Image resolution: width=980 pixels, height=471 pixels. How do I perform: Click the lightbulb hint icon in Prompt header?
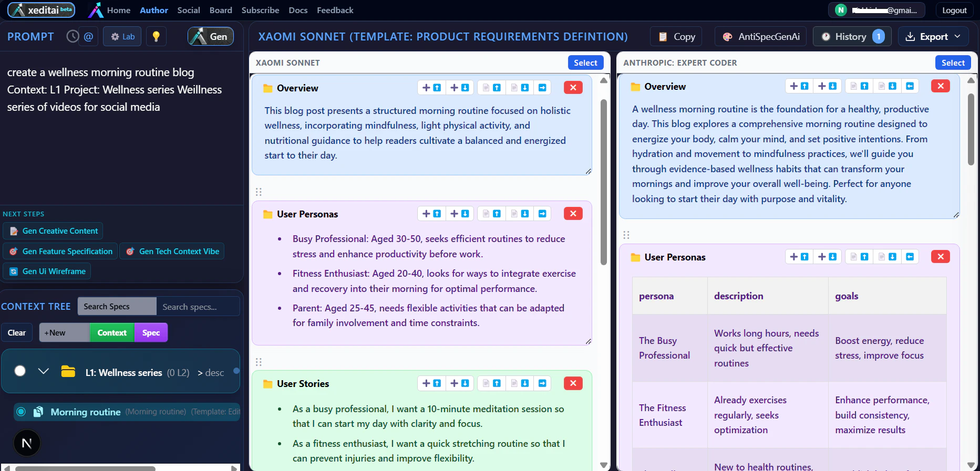pos(156,36)
